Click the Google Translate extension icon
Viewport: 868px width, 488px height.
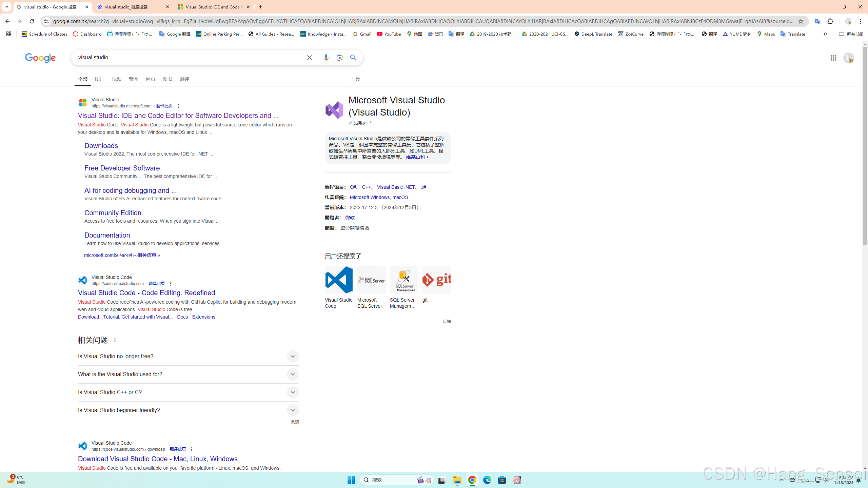coord(817,21)
